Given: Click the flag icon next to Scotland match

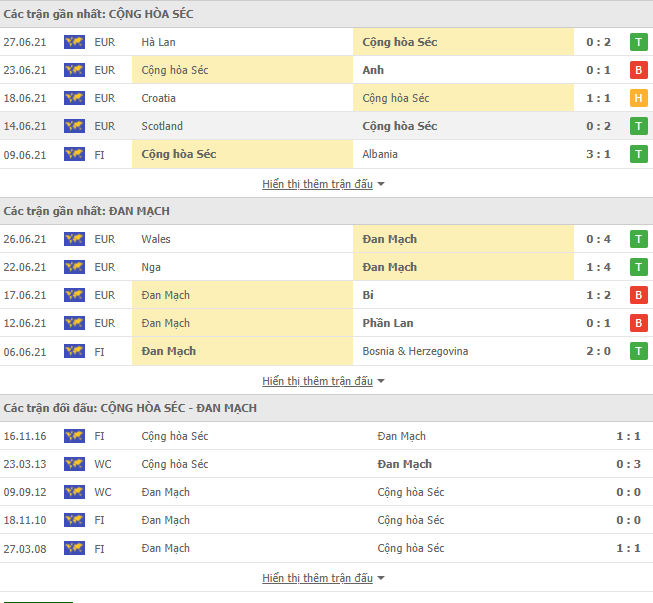Looking at the screenshot, I should click(73, 126).
